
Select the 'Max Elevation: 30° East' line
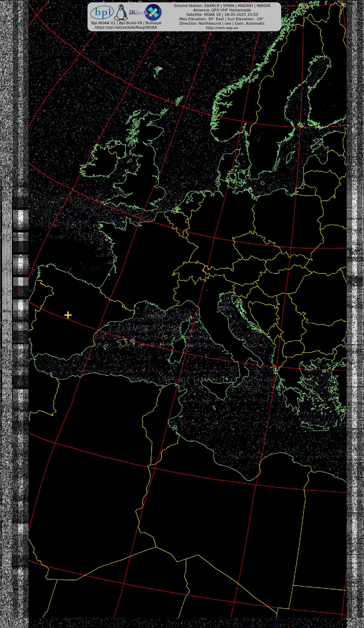(x=221, y=19)
